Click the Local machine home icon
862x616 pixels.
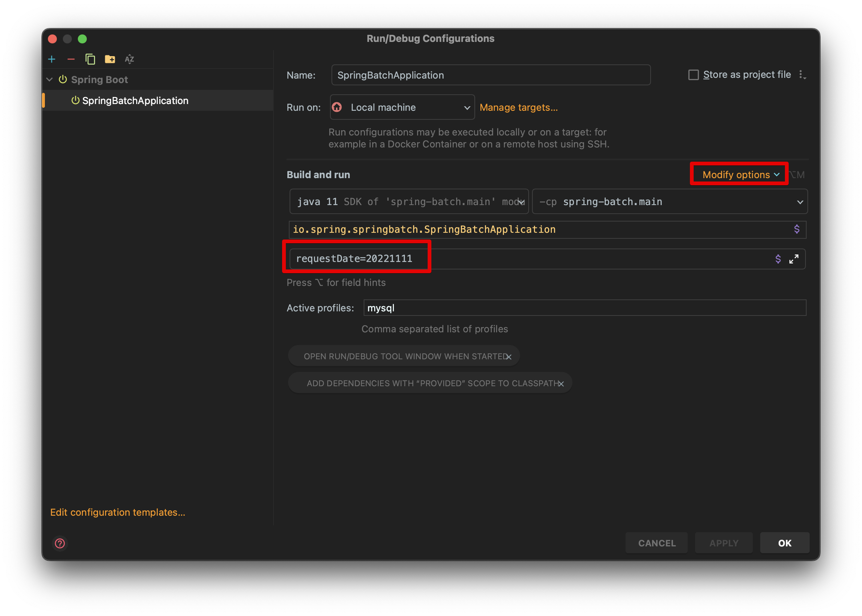(337, 107)
